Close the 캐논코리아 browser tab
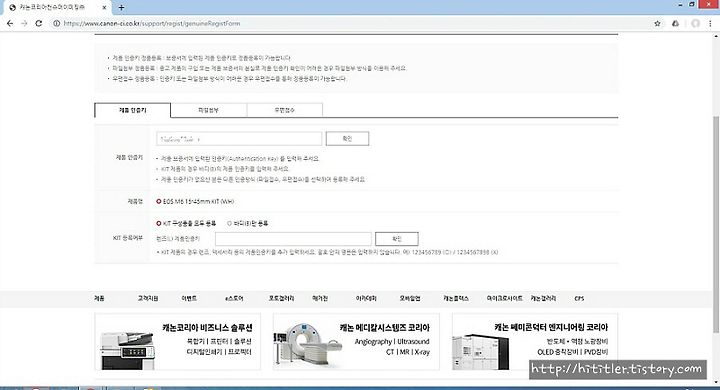The width and height of the screenshot is (720, 390). click(104, 7)
